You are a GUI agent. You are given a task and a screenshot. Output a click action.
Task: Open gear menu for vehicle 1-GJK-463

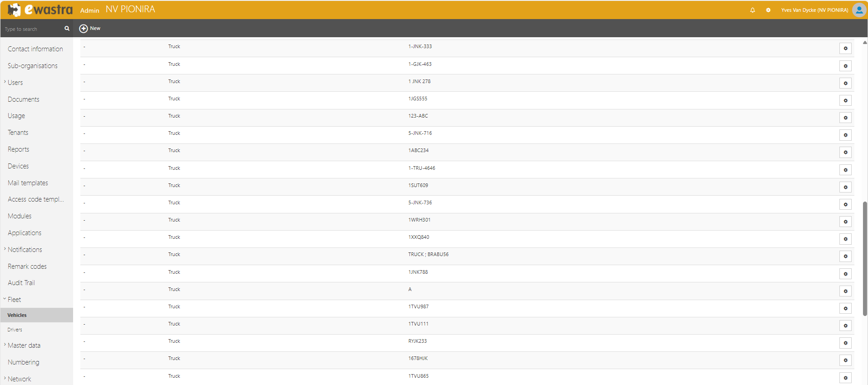(845, 66)
